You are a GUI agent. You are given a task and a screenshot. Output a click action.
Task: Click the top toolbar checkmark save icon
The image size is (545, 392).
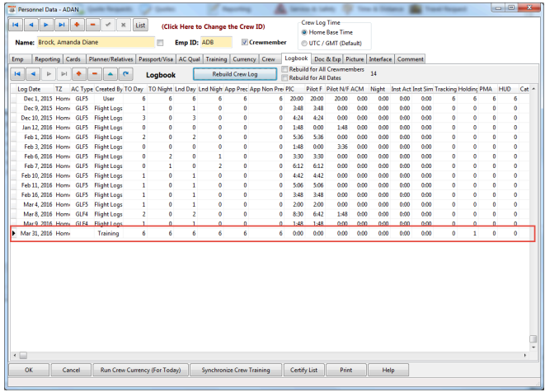tap(108, 25)
